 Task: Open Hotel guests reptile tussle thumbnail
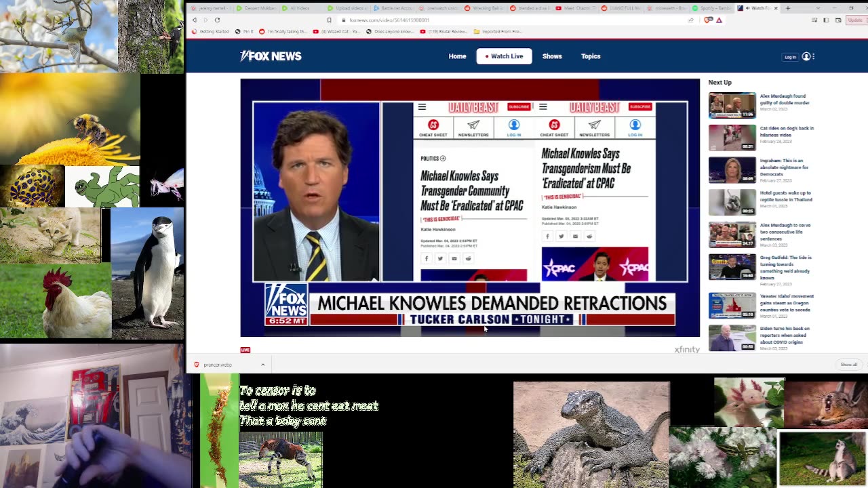[732, 202]
